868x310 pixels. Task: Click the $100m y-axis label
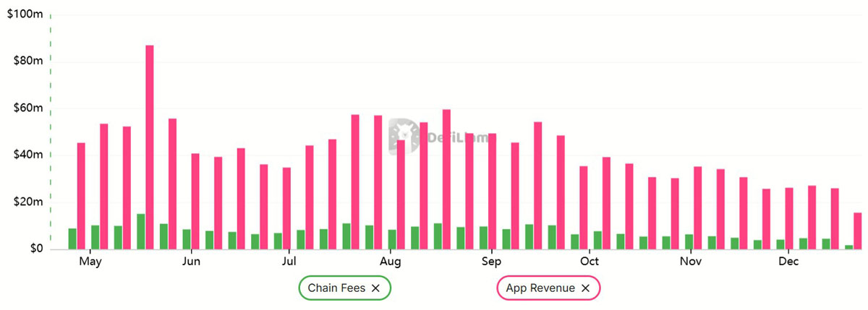click(25, 14)
